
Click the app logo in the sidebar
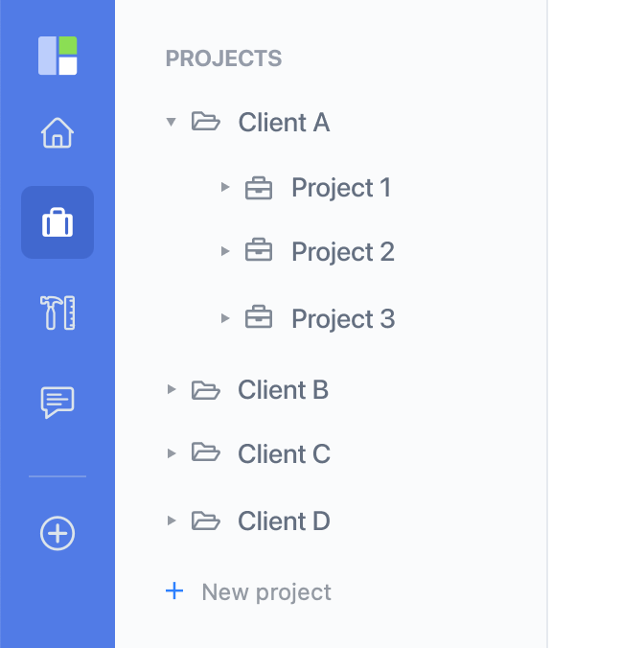point(57,56)
